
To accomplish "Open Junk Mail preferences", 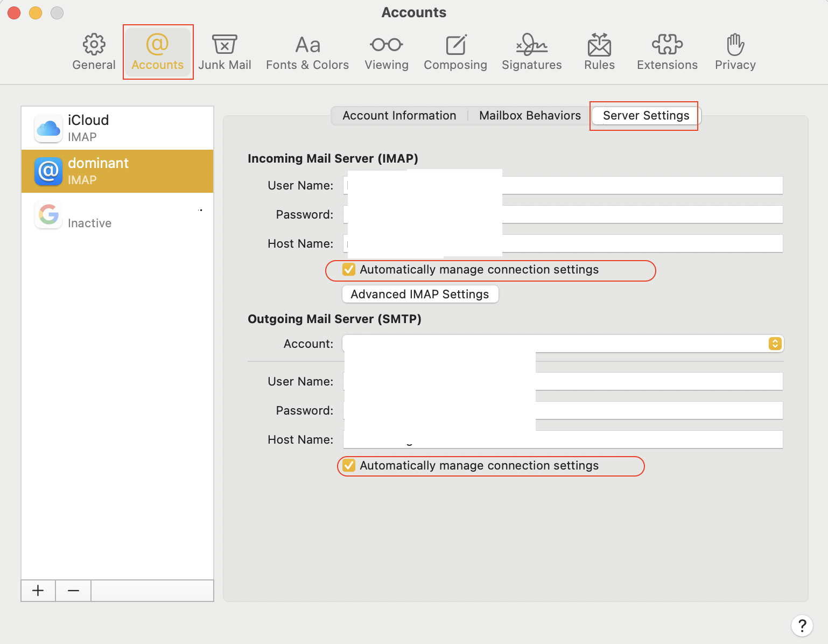I will click(224, 52).
